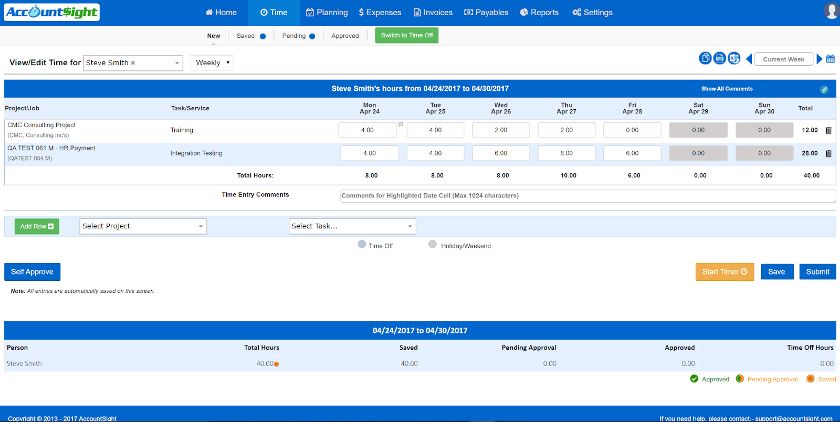
Task: Click the print timesheet icon
Action: pyautogui.click(x=719, y=59)
